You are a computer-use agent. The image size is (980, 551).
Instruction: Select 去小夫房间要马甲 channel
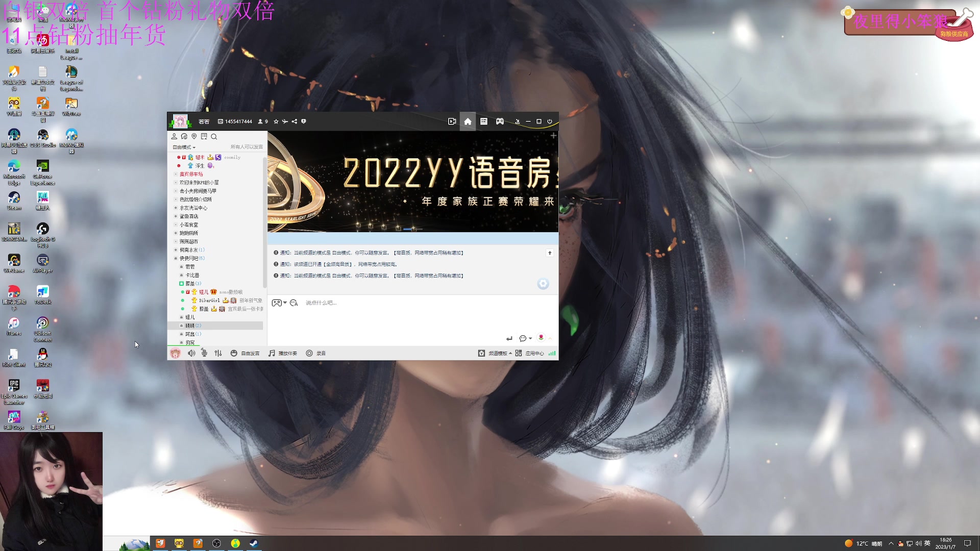[198, 191]
